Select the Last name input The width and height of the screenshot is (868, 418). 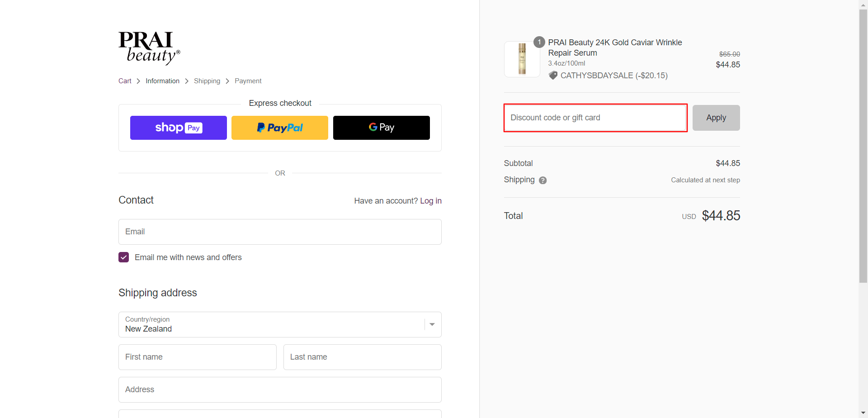click(362, 357)
